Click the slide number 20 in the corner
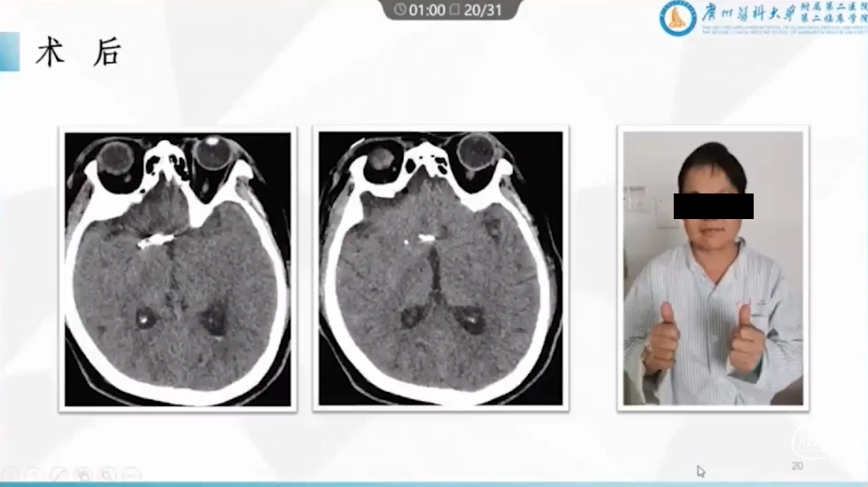 coord(797,466)
